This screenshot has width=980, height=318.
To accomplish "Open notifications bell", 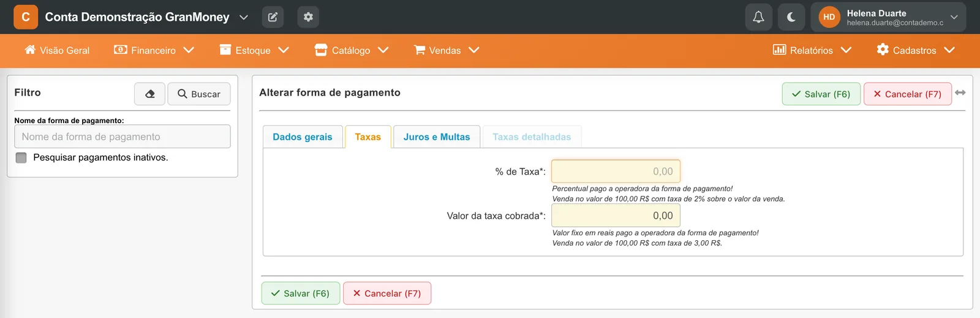I will 758,17.
